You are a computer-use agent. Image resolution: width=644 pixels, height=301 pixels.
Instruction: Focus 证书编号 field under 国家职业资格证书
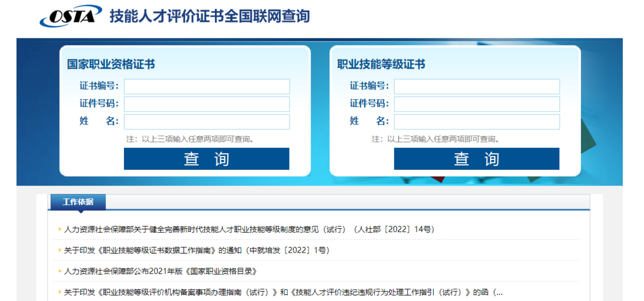tap(207, 87)
